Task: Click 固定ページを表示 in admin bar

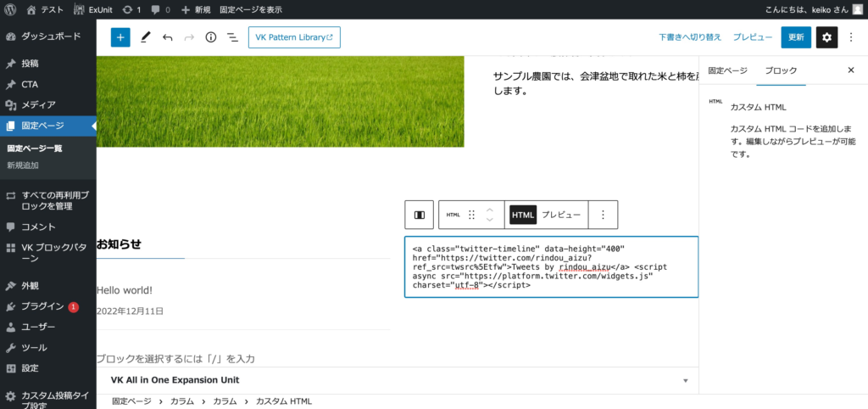Action: [250, 9]
